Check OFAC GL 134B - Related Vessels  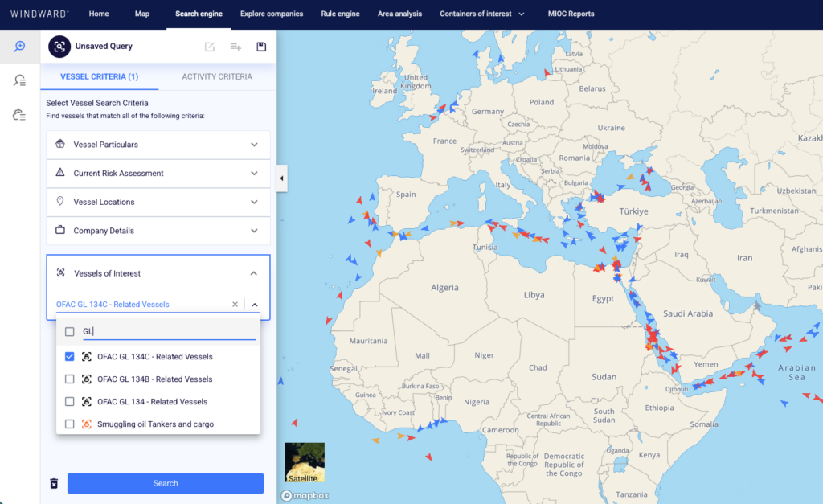click(69, 379)
